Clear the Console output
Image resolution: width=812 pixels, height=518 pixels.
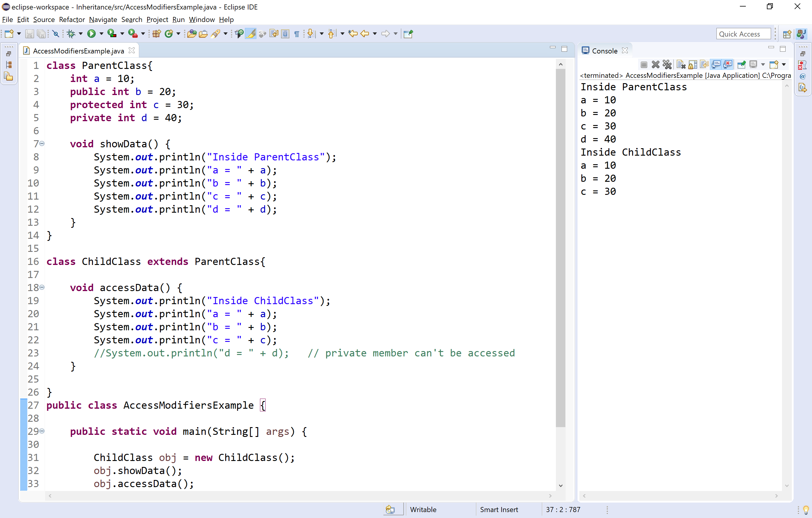(x=681, y=64)
